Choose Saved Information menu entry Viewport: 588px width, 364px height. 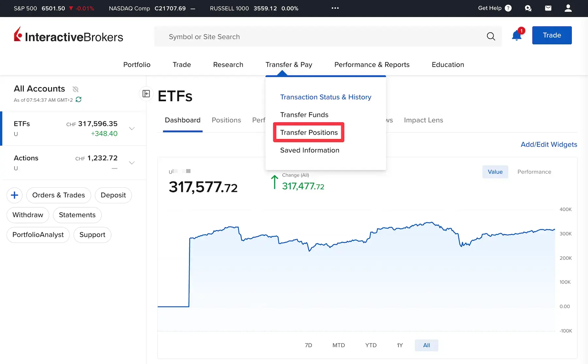tap(310, 150)
